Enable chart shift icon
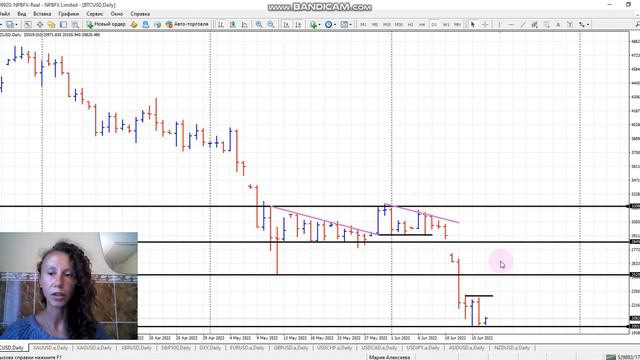Screen dimensions: 640x360 298,24
